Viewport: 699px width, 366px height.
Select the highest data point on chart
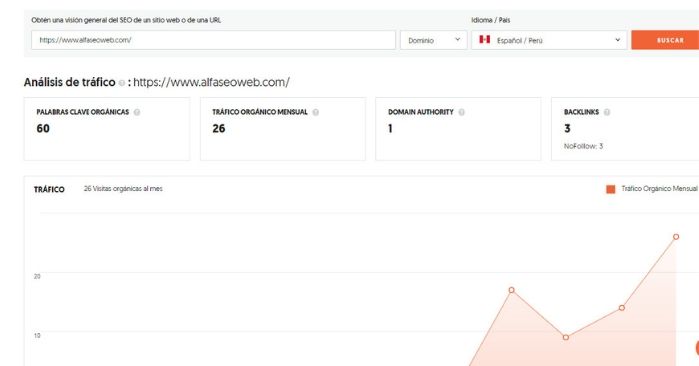(x=676, y=237)
